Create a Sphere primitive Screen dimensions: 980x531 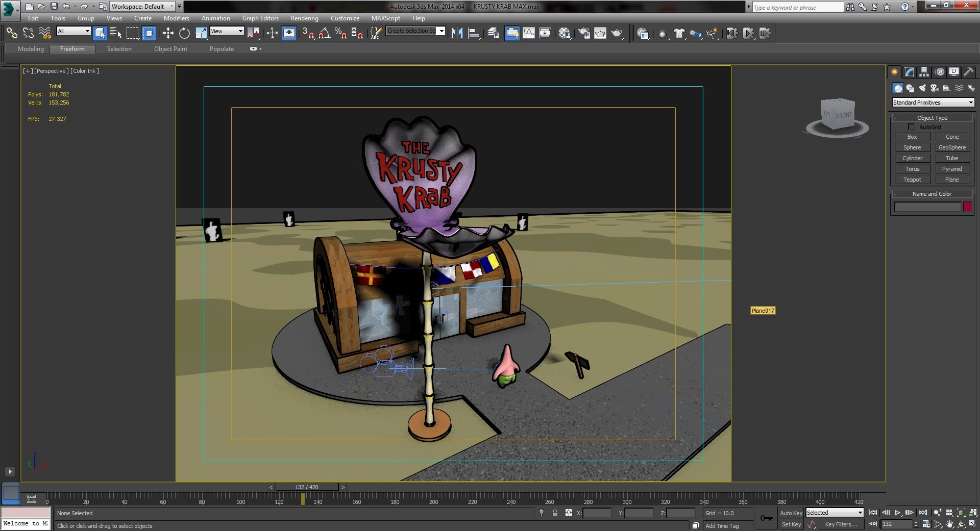pos(912,147)
